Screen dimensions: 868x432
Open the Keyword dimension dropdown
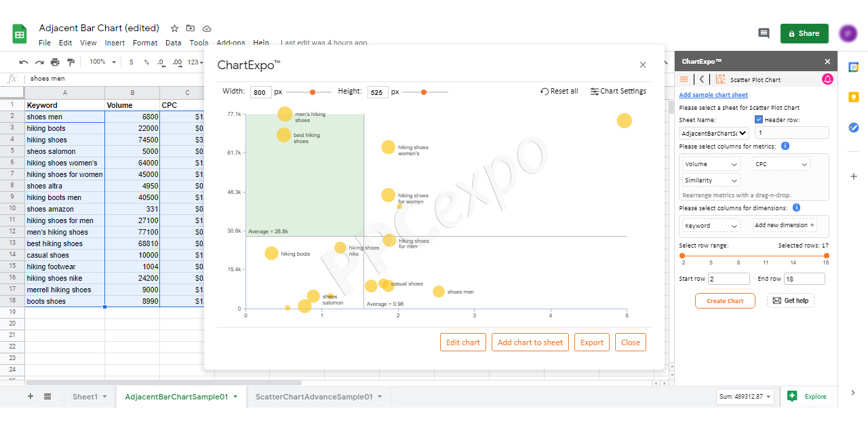coord(711,226)
